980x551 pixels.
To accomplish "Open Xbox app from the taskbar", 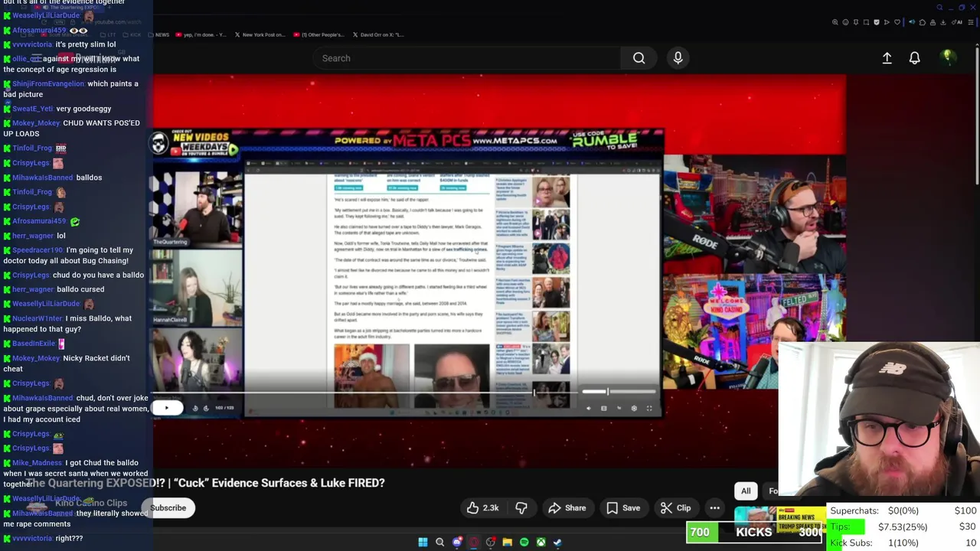I will click(541, 543).
